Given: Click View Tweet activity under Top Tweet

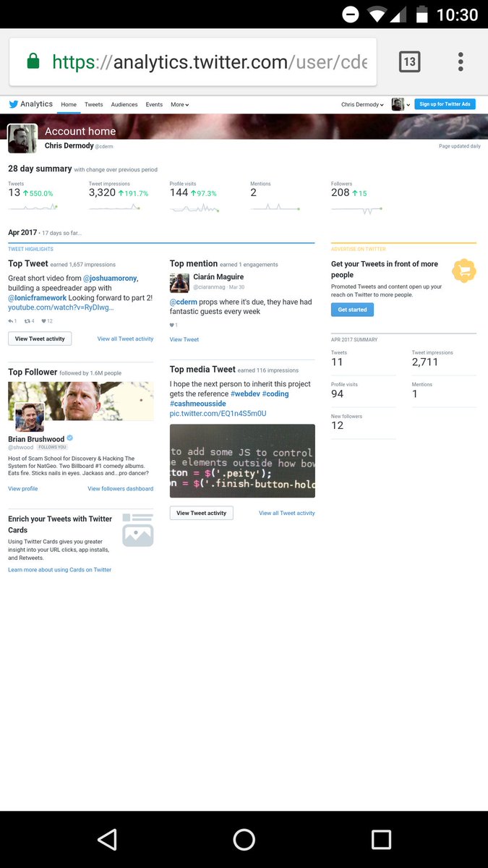Looking at the screenshot, I should [40, 339].
